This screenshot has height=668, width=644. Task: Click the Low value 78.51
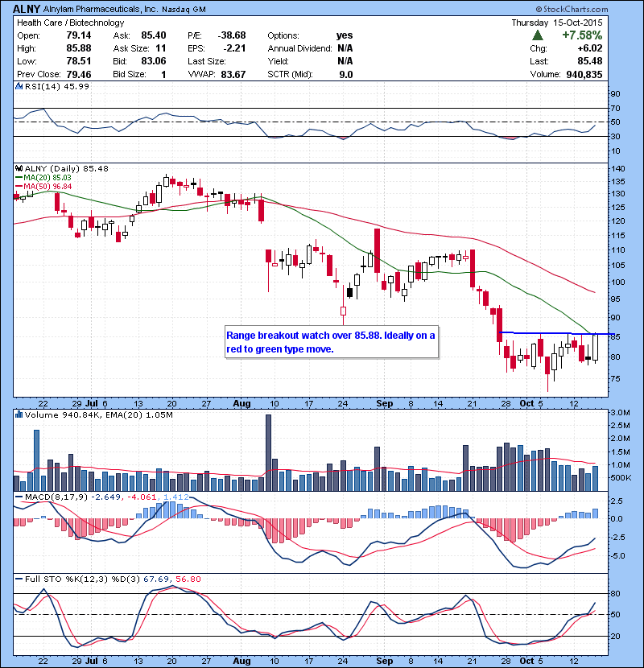79,61
